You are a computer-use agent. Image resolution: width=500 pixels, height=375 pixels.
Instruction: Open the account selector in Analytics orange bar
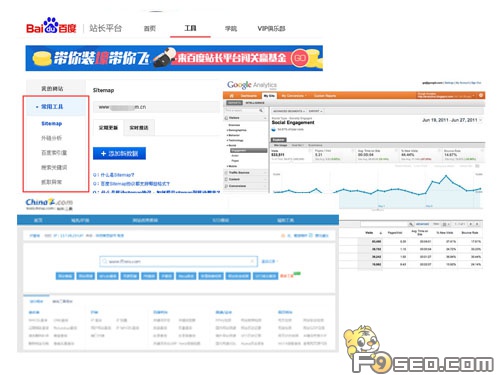tap(447, 95)
